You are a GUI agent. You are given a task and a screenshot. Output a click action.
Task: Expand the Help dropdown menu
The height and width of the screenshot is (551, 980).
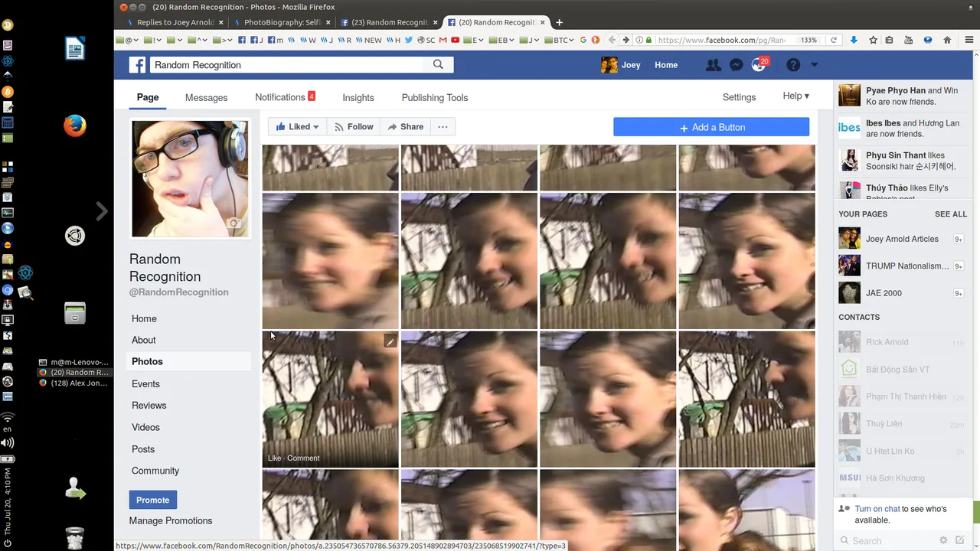(x=795, y=96)
